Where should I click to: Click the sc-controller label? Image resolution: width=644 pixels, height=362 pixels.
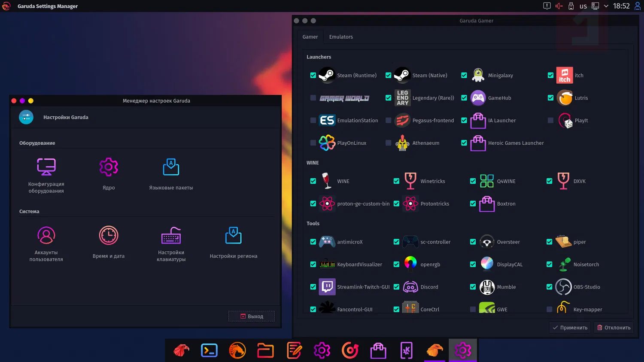pyautogui.click(x=435, y=242)
